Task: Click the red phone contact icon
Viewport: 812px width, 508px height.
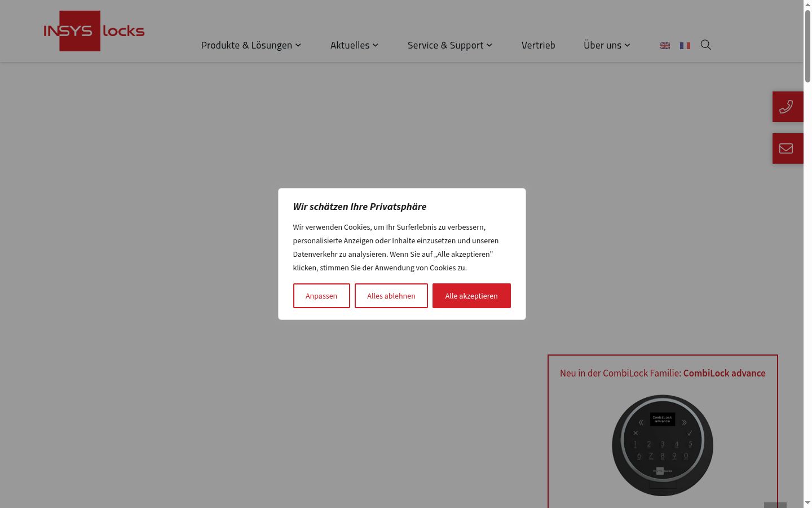Action: click(x=788, y=107)
